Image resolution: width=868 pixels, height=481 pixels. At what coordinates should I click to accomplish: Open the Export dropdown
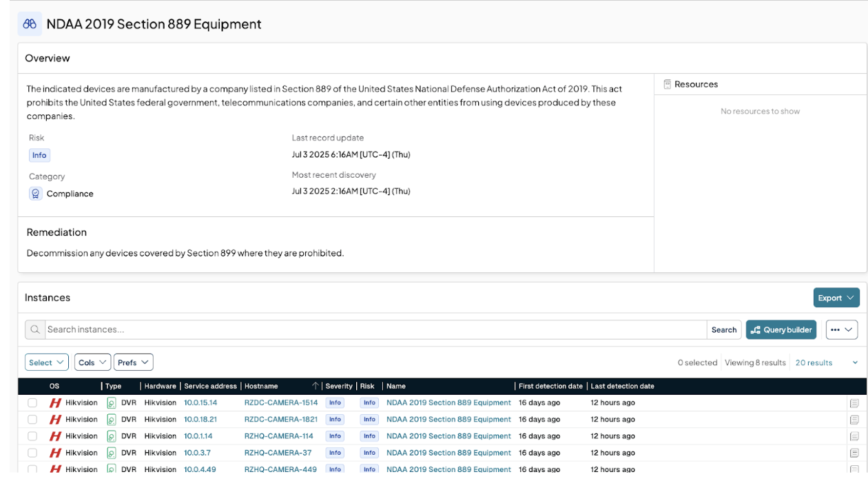(x=836, y=298)
